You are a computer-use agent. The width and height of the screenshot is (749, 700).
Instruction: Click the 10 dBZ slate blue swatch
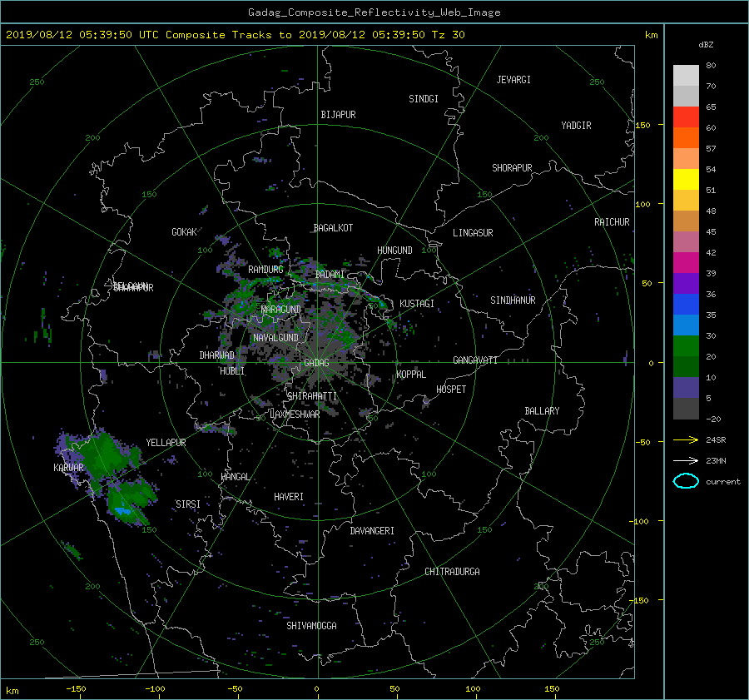point(686,387)
